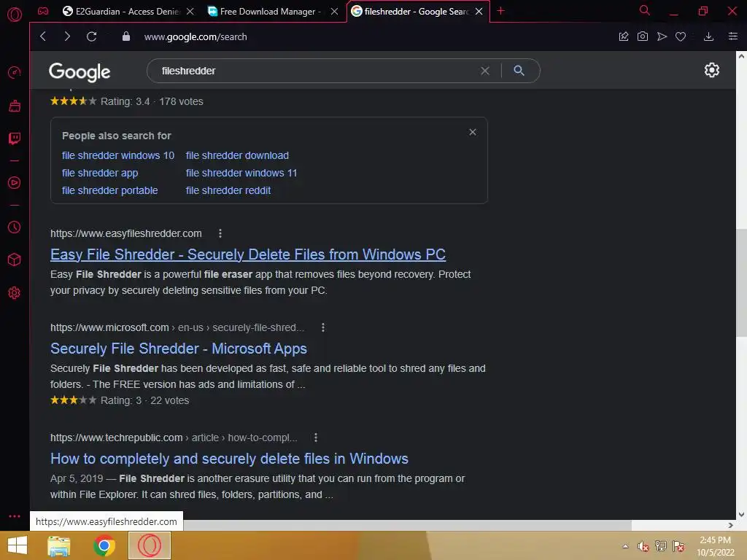Click the fileshredder search input field
The width and height of the screenshot is (747, 560).
pyautogui.click(x=314, y=71)
